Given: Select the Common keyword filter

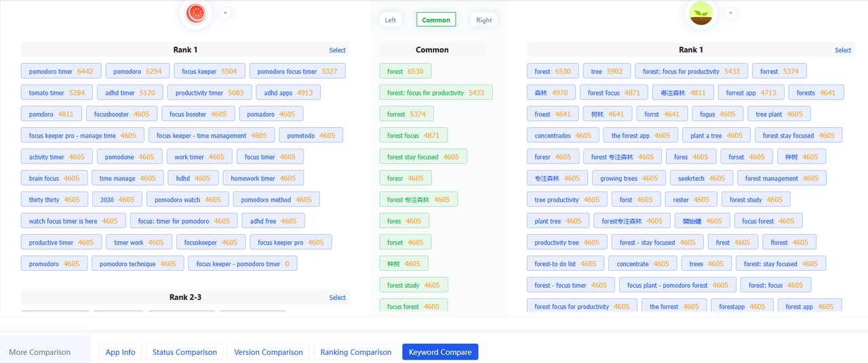Looking at the screenshot, I should point(436,20).
